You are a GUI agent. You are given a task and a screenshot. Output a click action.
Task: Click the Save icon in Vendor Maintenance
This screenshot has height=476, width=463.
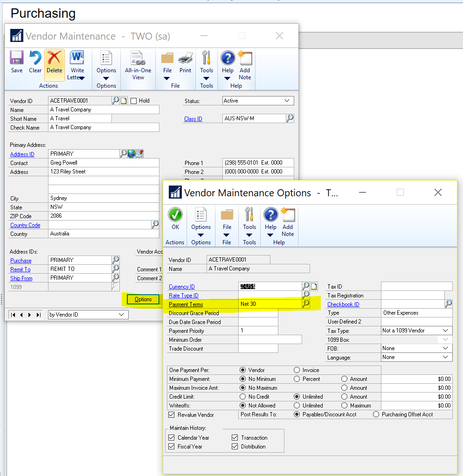pos(17,58)
